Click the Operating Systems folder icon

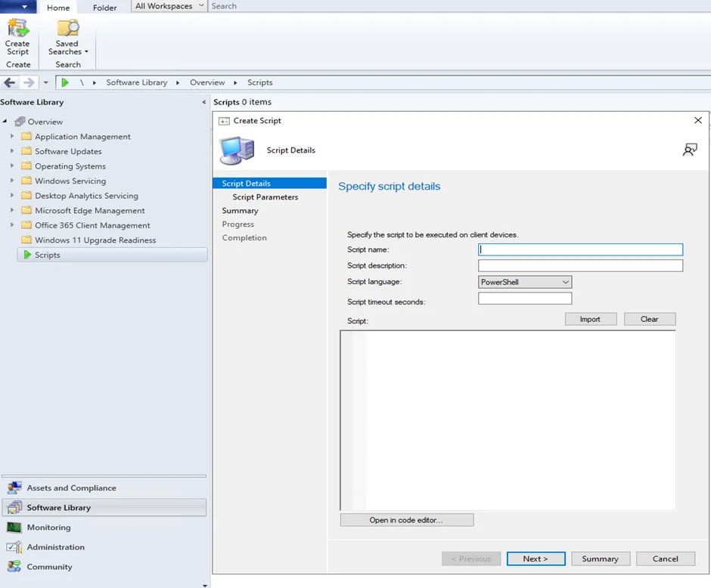click(x=26, y=166)
